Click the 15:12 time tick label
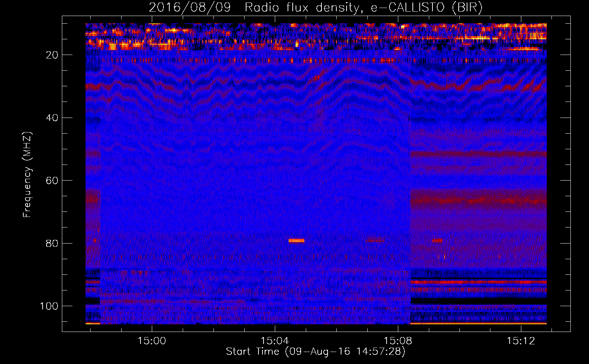 pyautogui.click(x=521, y=341)
